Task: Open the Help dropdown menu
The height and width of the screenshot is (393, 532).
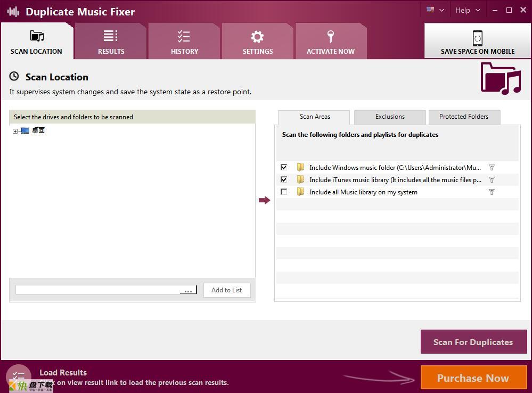Action: [468, 10]
